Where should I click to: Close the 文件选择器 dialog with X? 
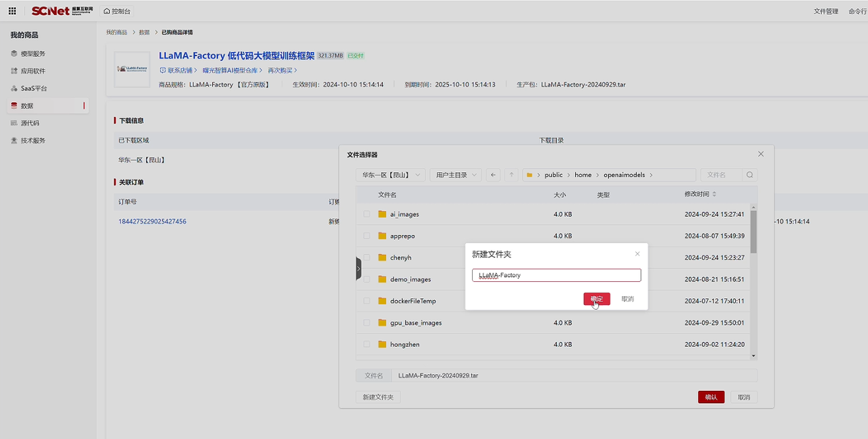761,154
